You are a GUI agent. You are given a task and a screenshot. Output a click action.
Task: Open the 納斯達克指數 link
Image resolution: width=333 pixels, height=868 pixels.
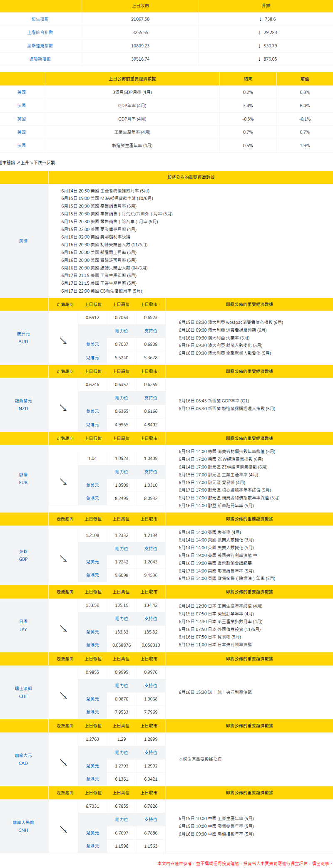tap(40, 46)
